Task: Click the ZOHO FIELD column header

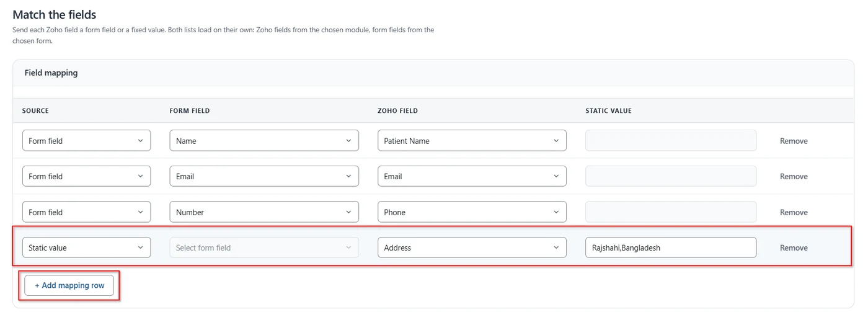Action: 397,111
